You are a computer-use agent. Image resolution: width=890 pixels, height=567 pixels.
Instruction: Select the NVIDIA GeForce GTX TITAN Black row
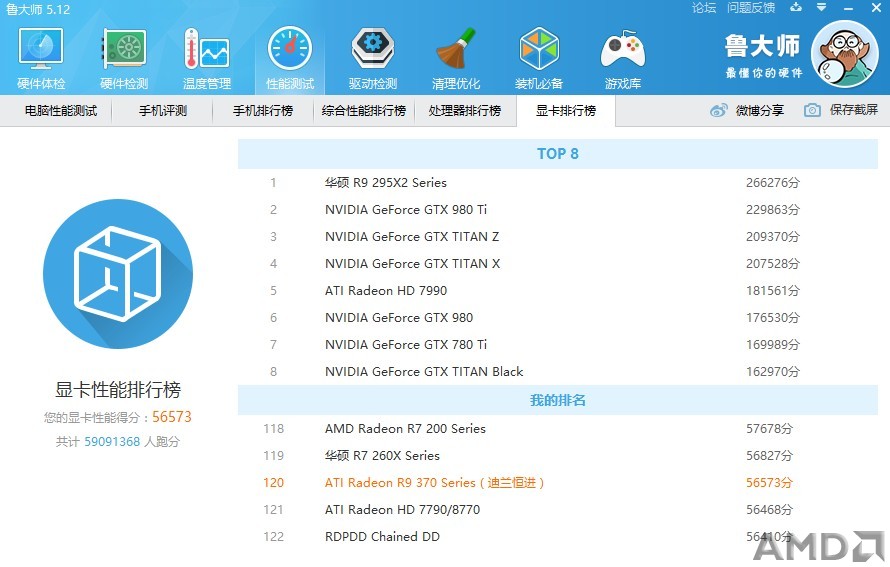pos(558,372)
